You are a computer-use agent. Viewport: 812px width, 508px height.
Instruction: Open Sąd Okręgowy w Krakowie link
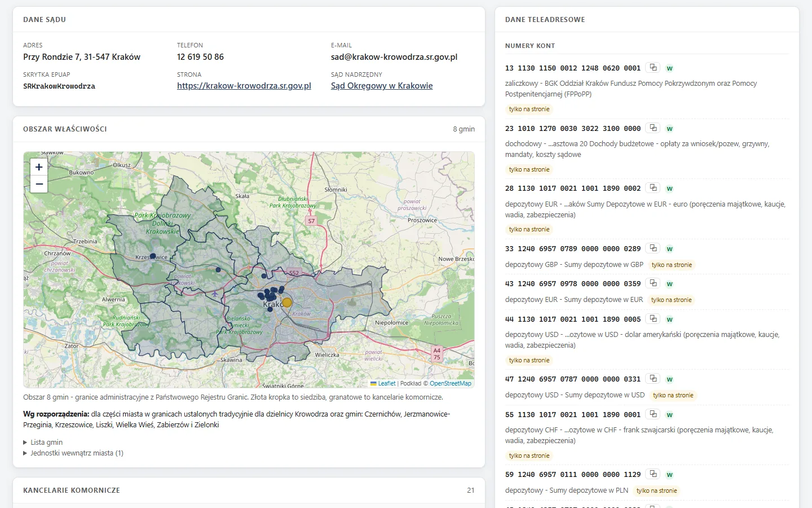click(x=382, y=86)
